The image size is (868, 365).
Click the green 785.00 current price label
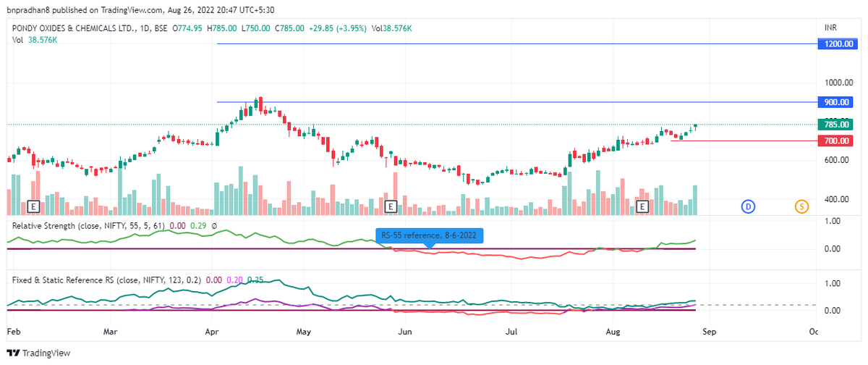(837, 125)
